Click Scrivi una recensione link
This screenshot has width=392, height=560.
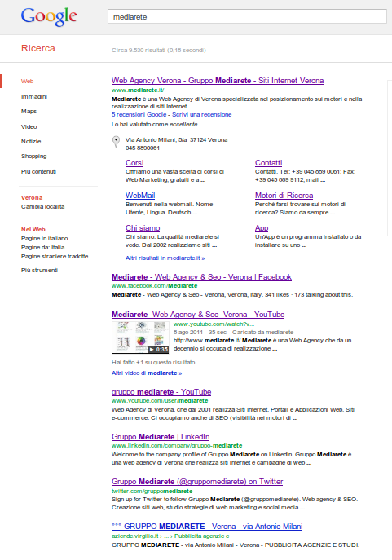(202, 115)
